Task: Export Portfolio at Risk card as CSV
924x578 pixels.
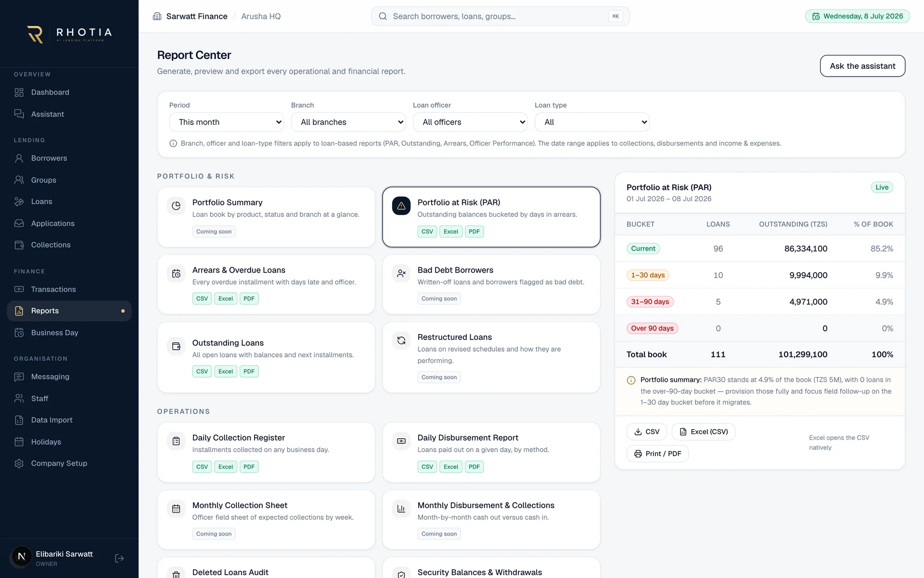Action: [x=427, y=232]
